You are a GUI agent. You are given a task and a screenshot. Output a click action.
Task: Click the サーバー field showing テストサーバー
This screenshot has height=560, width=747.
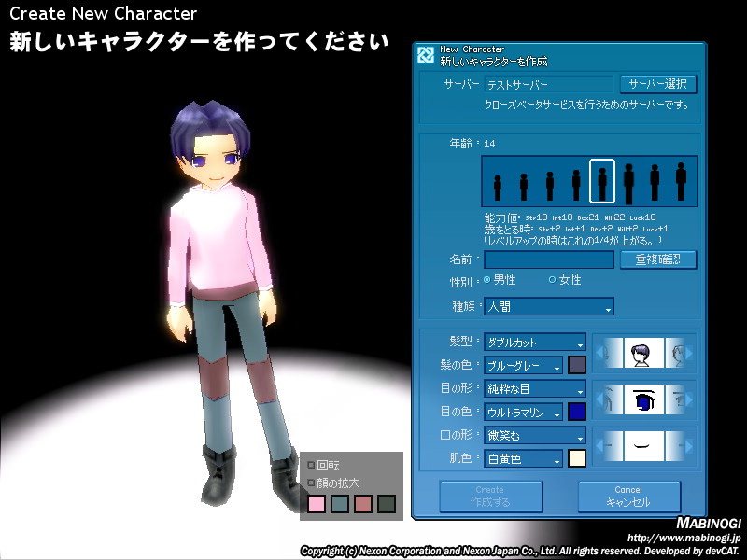click(x=549, y=84)
